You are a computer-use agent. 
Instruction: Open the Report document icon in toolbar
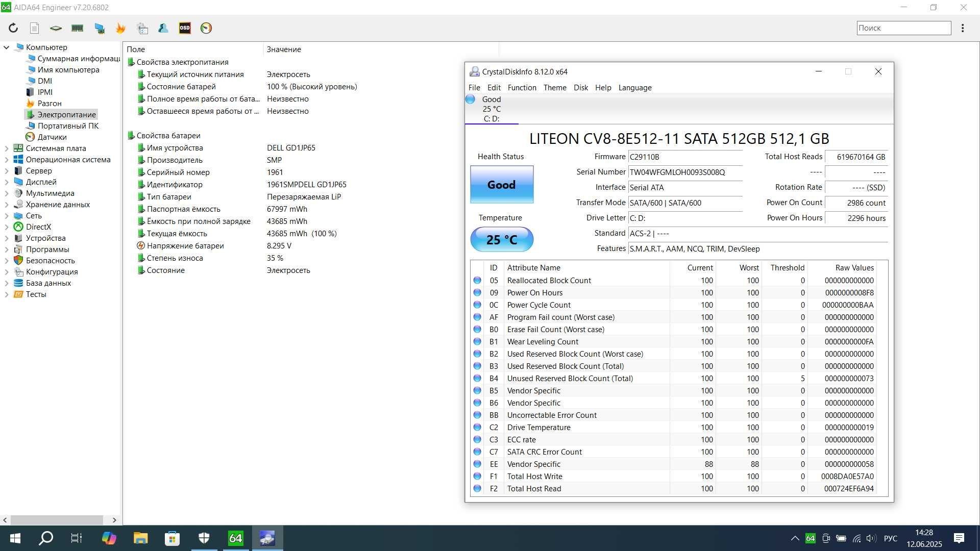click(x=34, y=28)
